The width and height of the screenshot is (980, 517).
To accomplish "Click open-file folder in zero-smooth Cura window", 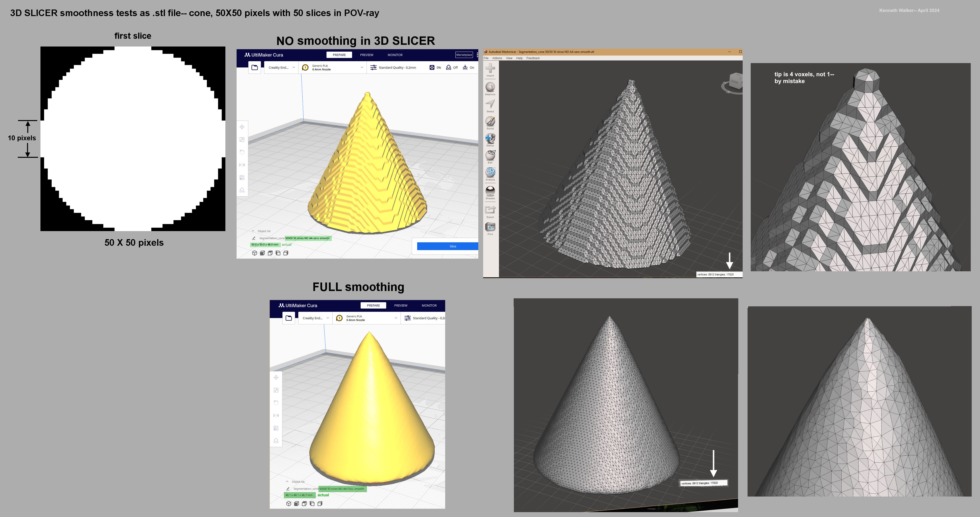I will click(x=255, y=67).
